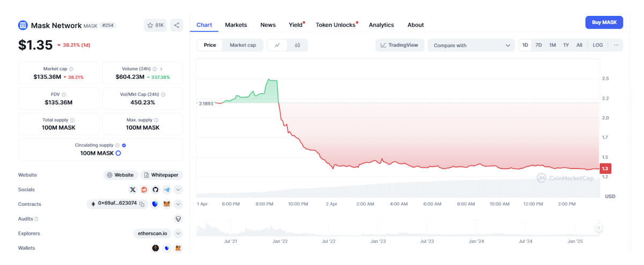
Task: Expand more Socials links
Action: tap(178, 190)
